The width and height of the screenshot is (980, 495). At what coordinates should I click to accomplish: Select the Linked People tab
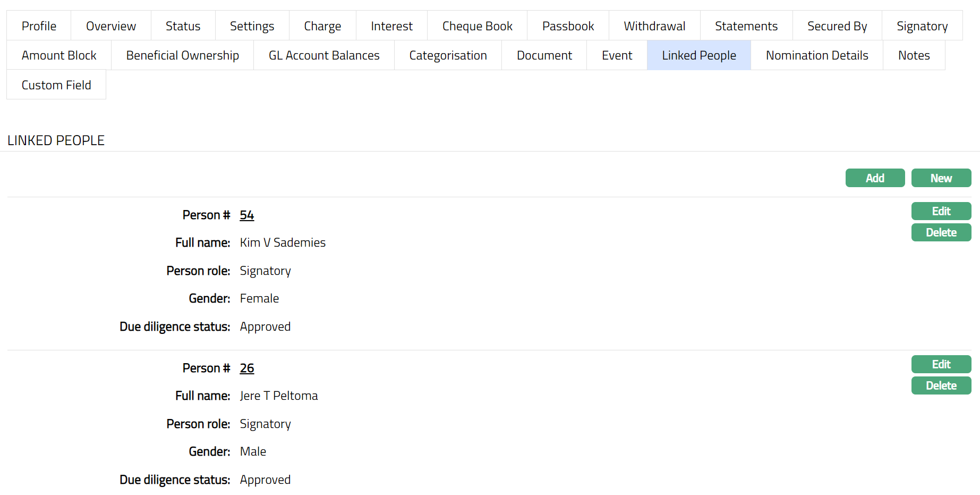698,55
